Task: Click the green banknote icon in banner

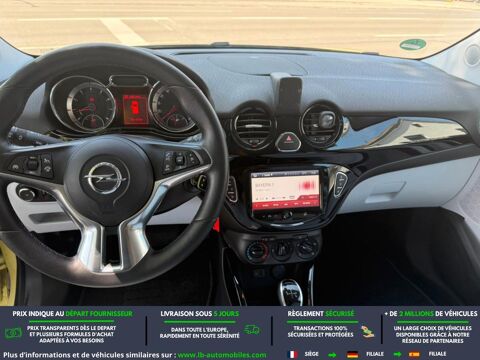Action: coord(13,332)
